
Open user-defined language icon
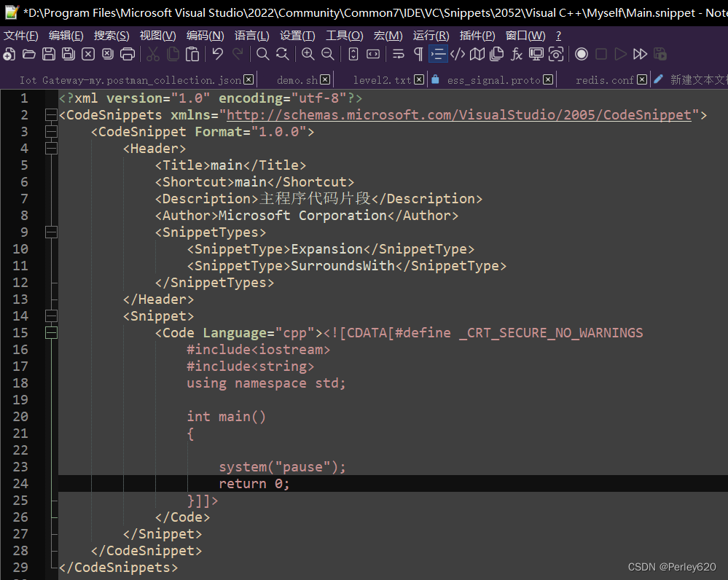458,55
